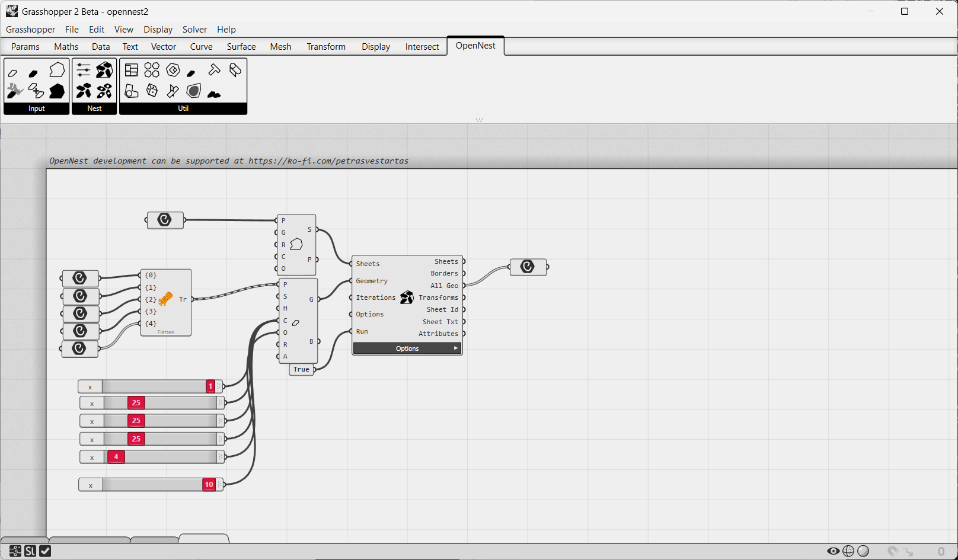Choose the large filled polygon icon
The height and width of the screenshot is (560, 958).
(x=57, y=91)
